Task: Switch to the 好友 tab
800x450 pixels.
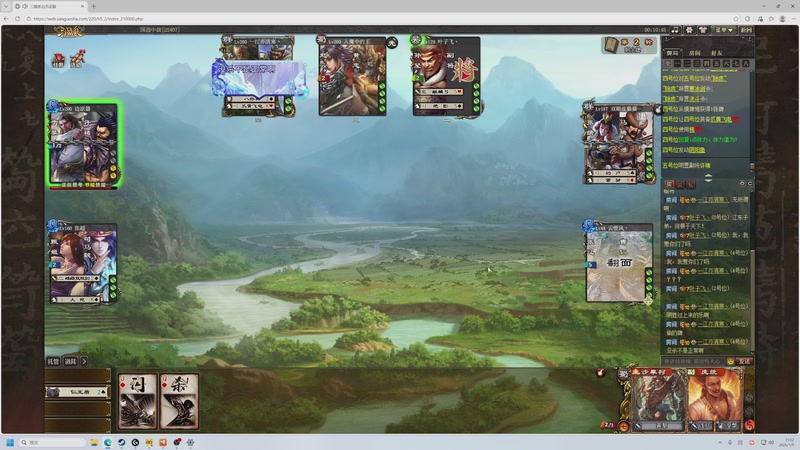Action: (x=716, y=53)
